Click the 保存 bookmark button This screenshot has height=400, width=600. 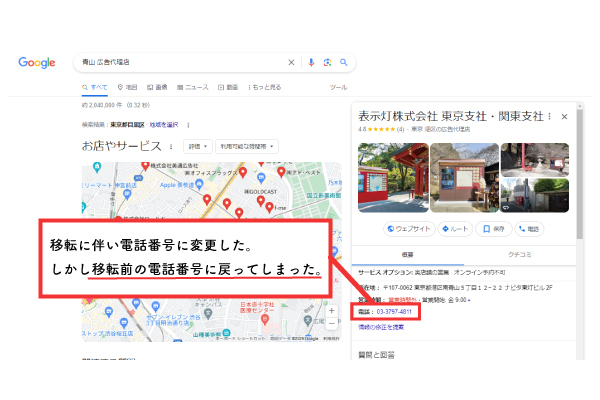(x=494, y=229)
